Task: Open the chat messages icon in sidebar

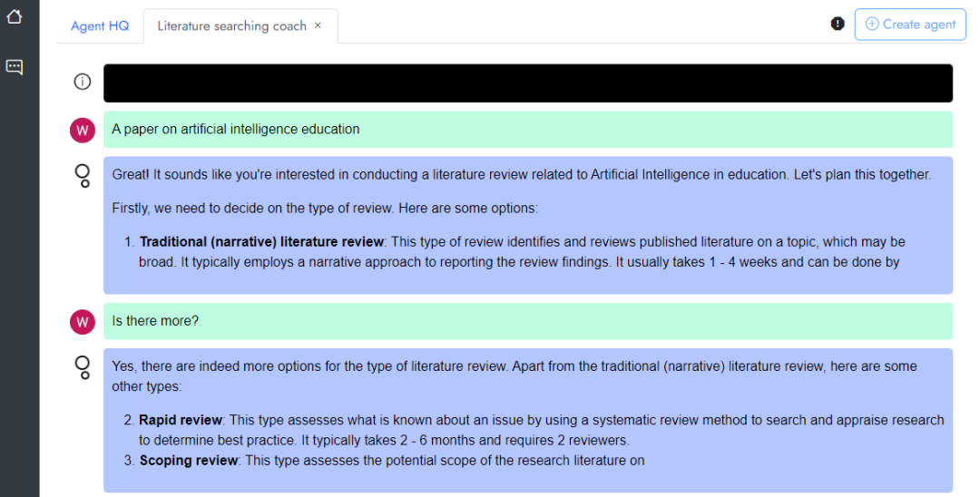Action: (x=15, y=67)
